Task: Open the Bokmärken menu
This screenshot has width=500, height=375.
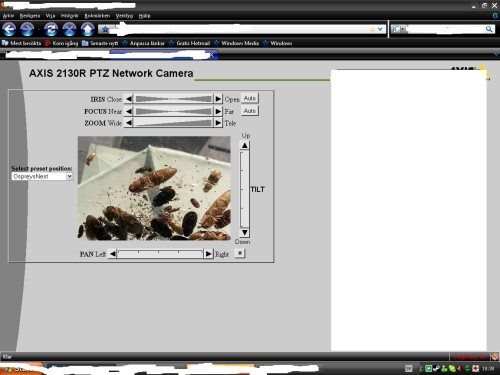Action: (97, 16)
